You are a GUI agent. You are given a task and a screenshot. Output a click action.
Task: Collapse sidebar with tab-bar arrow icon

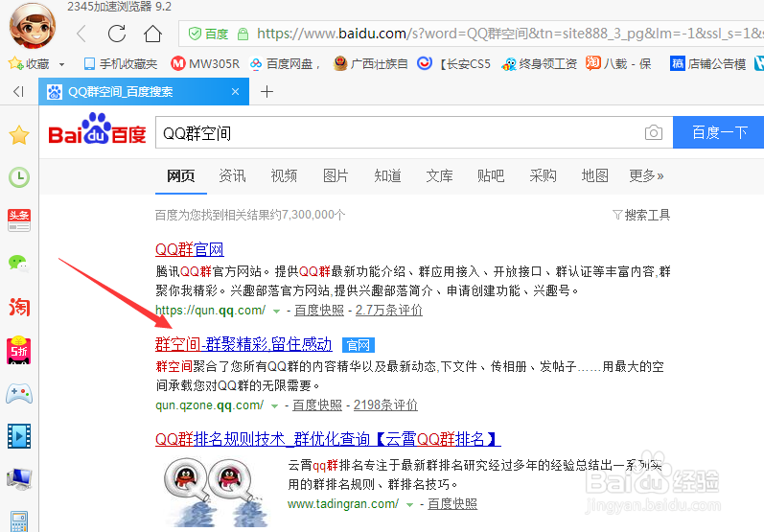click(18, 92)
